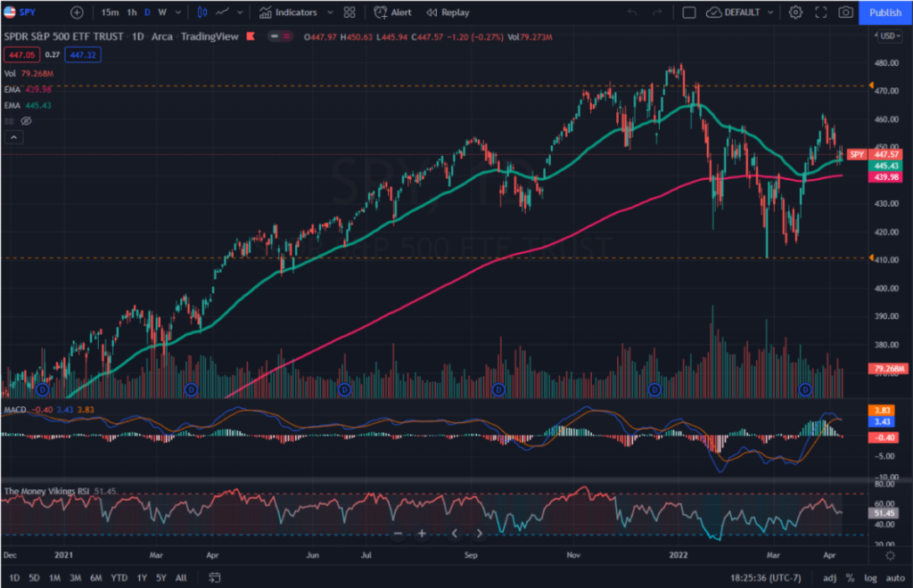
Task: Click the redo arrow icon
Action: 657,12
